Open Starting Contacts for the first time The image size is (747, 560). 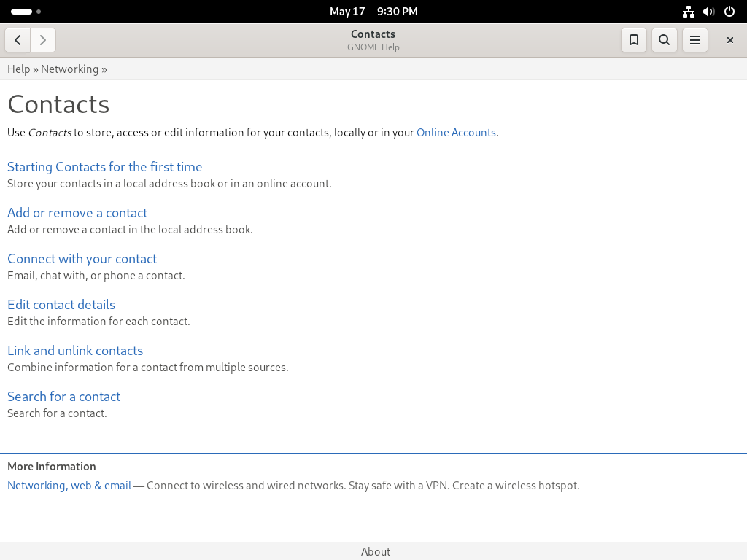(x=105, y=167)
